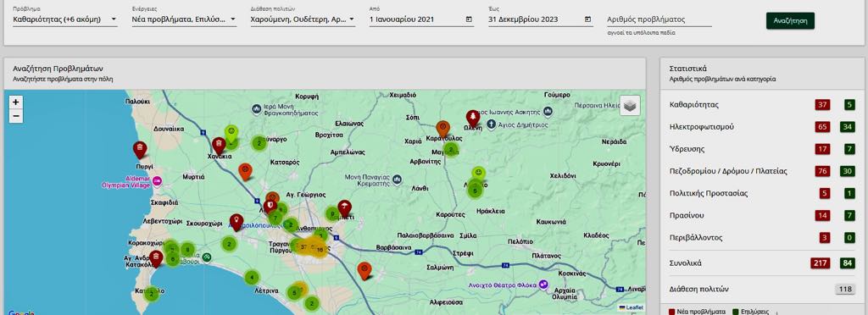This screenshot has width=868, height=315.
Task: Focus the Αριθμός προβλήματος input field
Action: (x=659, y=19)
